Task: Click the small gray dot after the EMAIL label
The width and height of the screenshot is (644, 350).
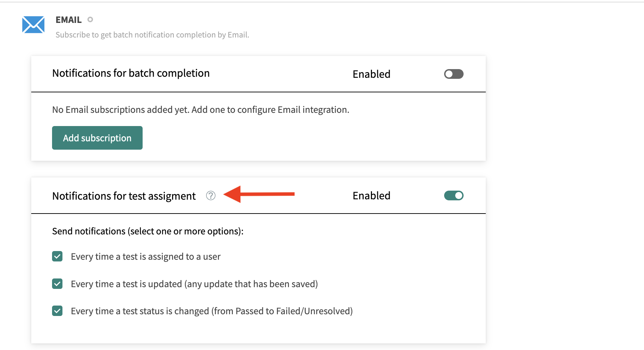Action: tap(90, 19)
